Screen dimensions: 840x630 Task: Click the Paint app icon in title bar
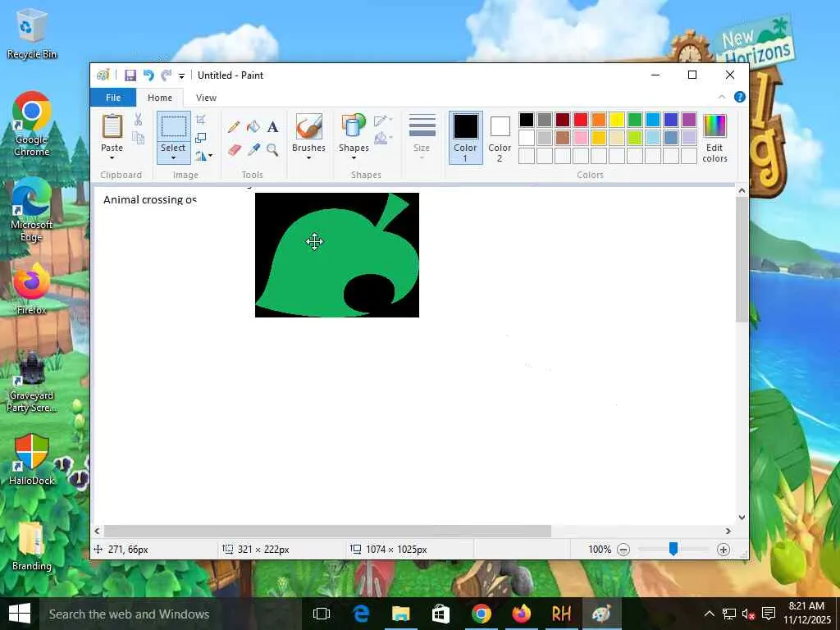pos(103,75)
